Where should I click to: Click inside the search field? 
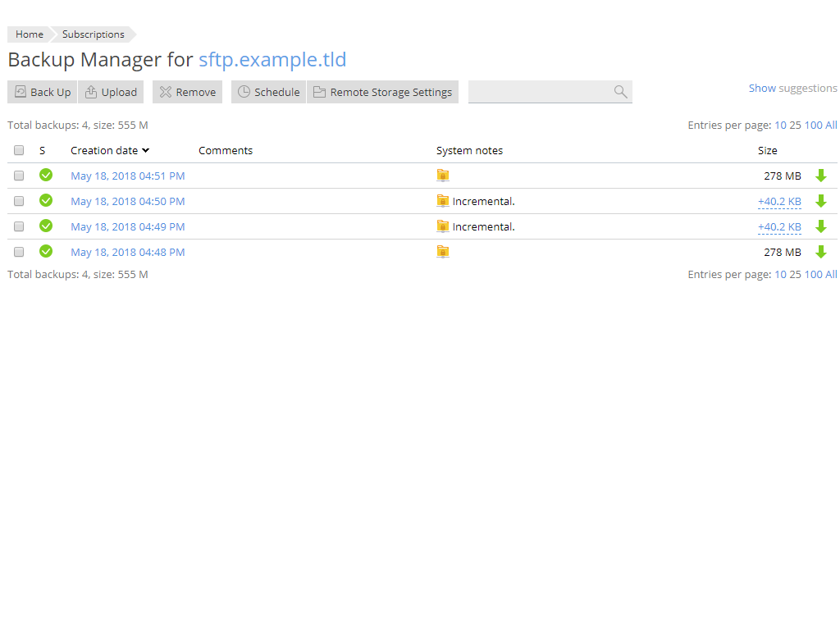tap(541, 92)
